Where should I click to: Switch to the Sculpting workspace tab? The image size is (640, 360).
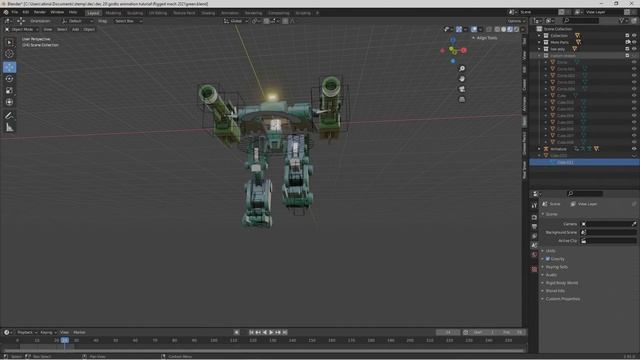click(135, 13)
